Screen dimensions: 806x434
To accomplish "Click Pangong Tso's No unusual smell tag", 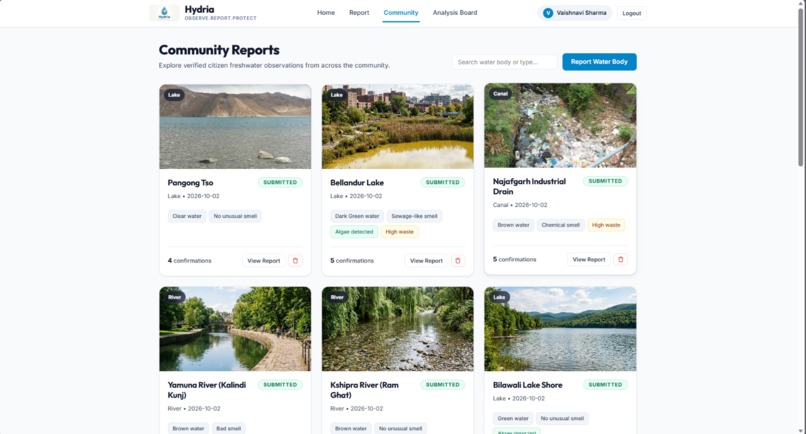I will [235, 216].
